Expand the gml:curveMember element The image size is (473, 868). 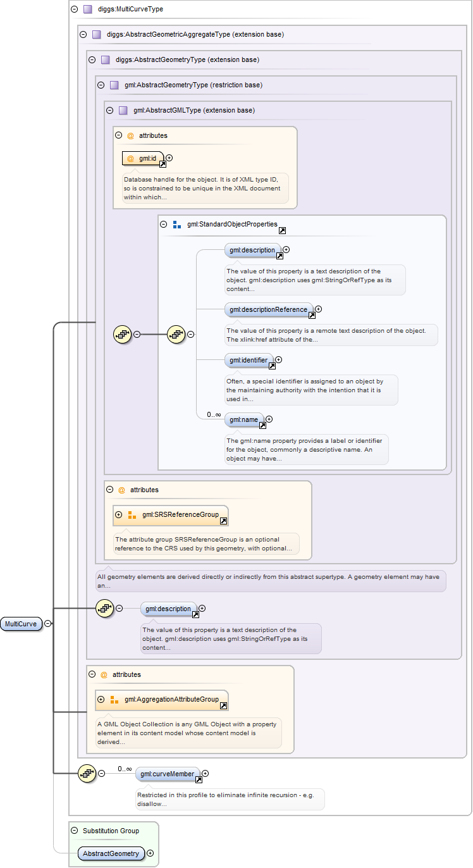(x=205, y=773)
